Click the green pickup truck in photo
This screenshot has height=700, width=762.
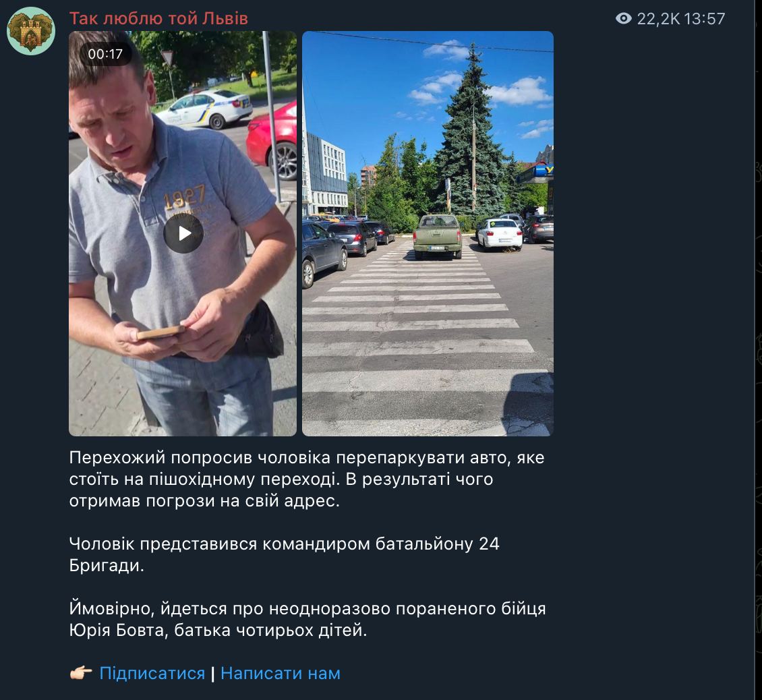coord(438,236)
